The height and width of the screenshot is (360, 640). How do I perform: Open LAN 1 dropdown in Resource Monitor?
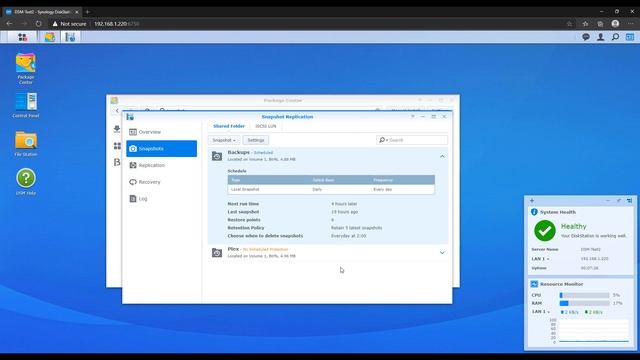pyautogui.click(x=541, y=311)
